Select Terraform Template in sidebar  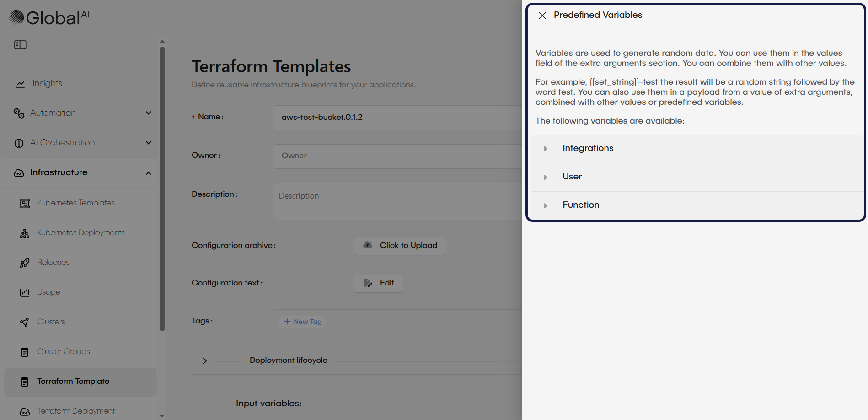click(x=73, y=382)
